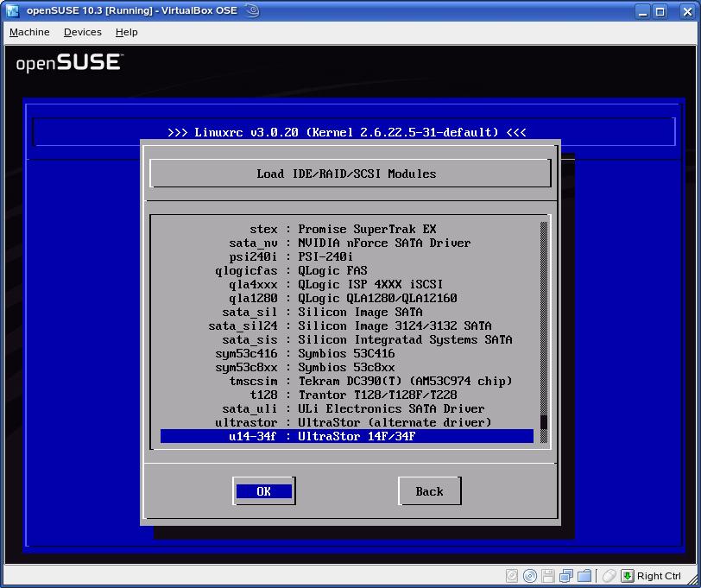Maximize the VirtualBox window

660,11
